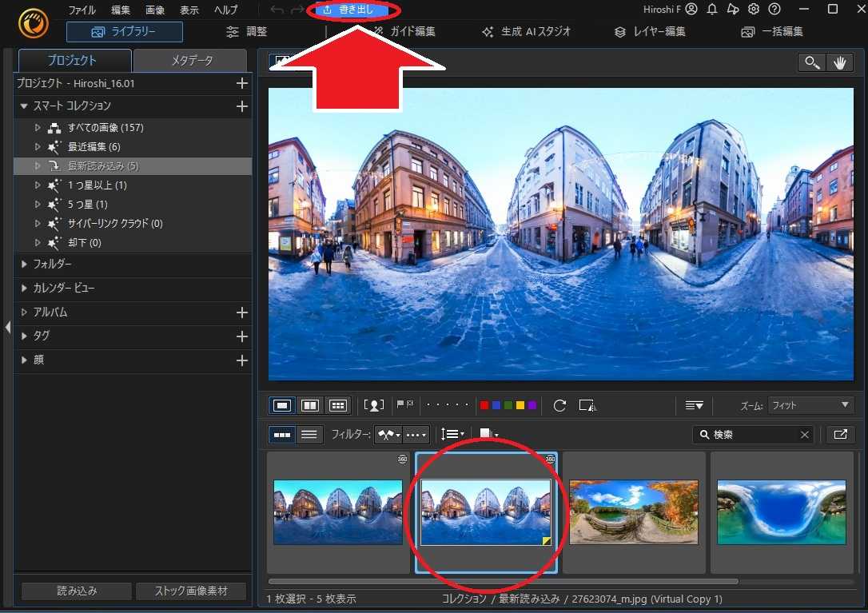Select the Hand tool above the preview
This screenshot has height=613, width=868.
pyautogui.click(x=840, y=62)
